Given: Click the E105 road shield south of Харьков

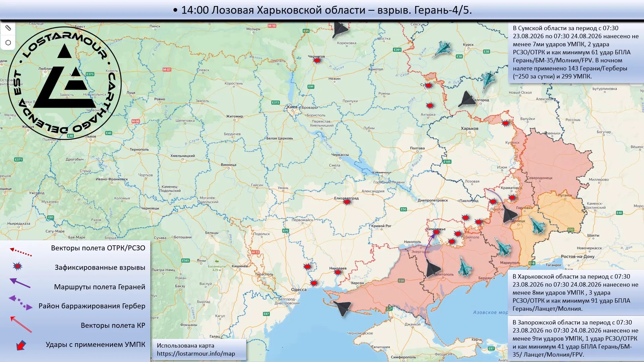Looking at the screenshot, I should tap(447, 162).
